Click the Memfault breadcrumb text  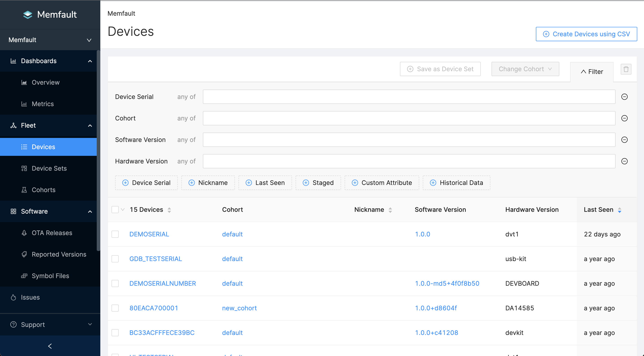point(121,13)
